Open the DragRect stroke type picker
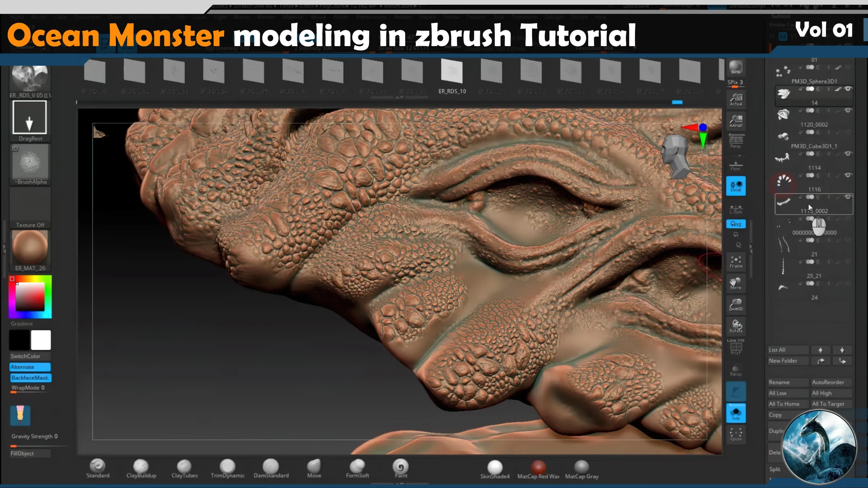Viewport: 868px width, 488px height. 29,118
